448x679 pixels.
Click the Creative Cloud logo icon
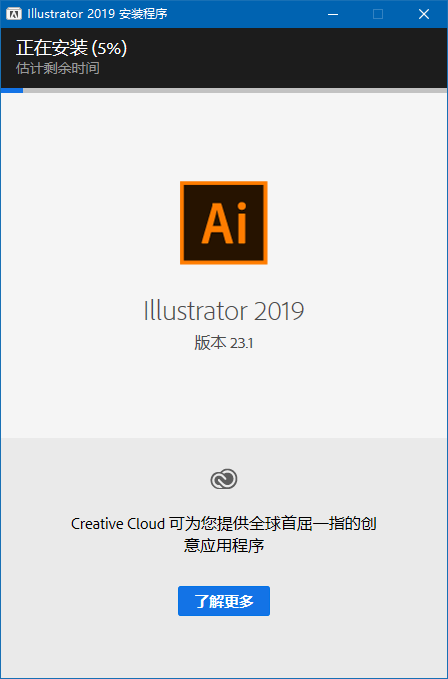(224, 479)
